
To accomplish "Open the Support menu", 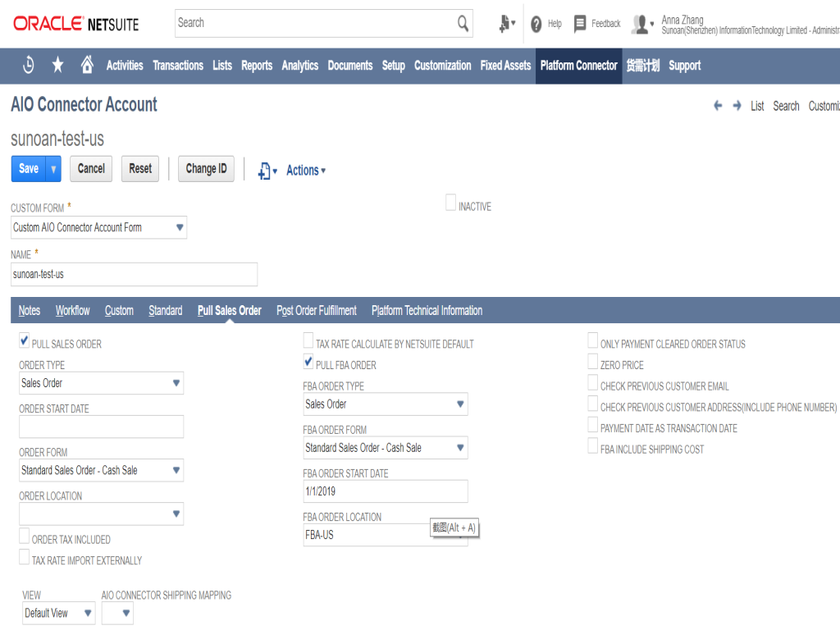I will click(x=684, y=66).
